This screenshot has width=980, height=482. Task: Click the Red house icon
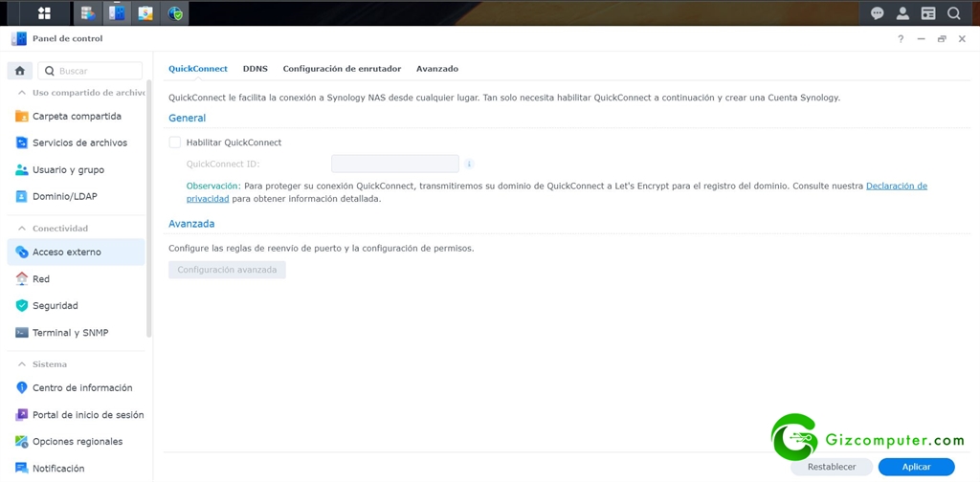(22, 279)
